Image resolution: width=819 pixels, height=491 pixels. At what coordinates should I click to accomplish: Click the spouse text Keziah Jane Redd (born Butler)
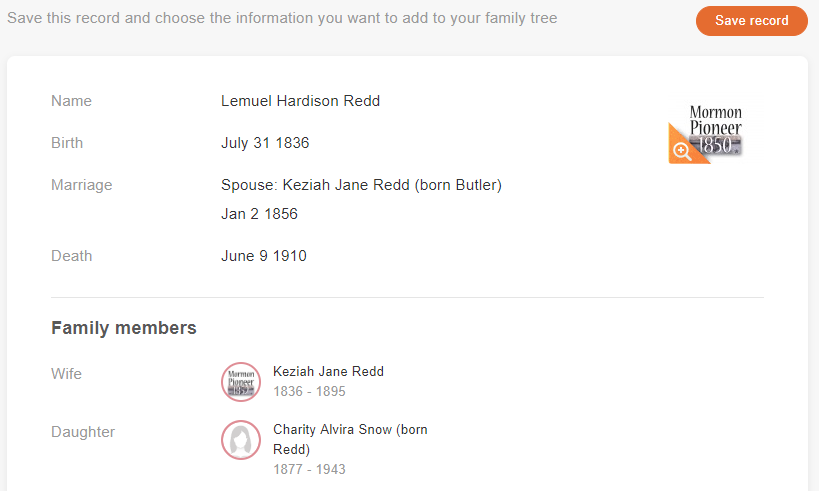pyautogui.click(x=361, y=185)
